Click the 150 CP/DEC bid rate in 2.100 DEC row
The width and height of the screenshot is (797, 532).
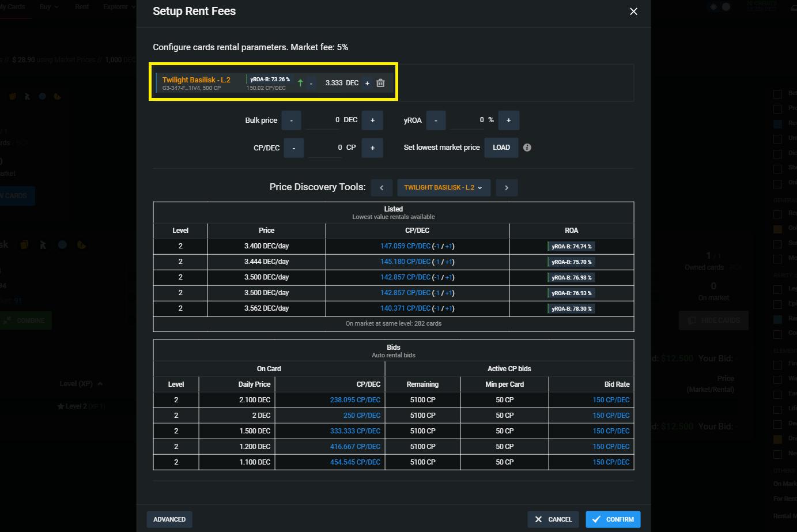[x=611, y=400]
